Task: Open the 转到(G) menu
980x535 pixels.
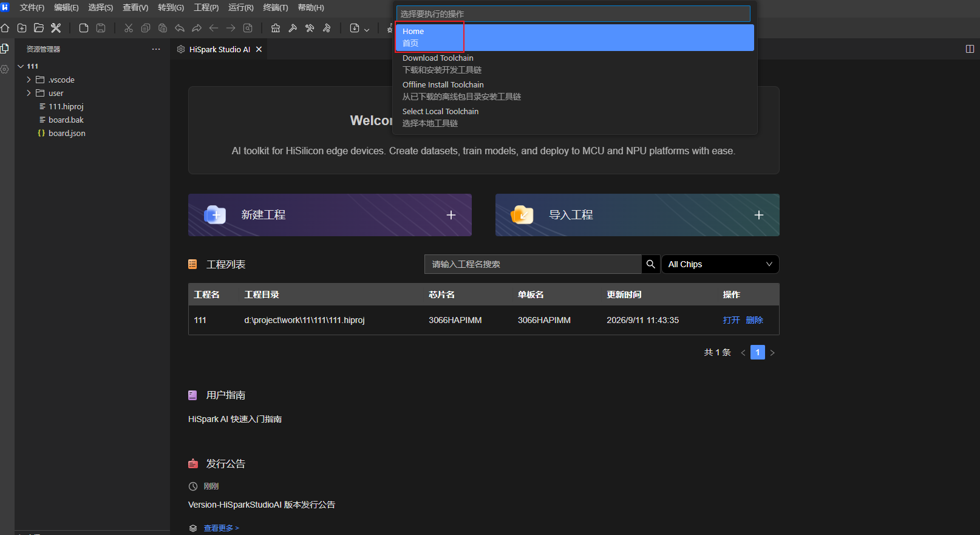Action: coord(171,8)
